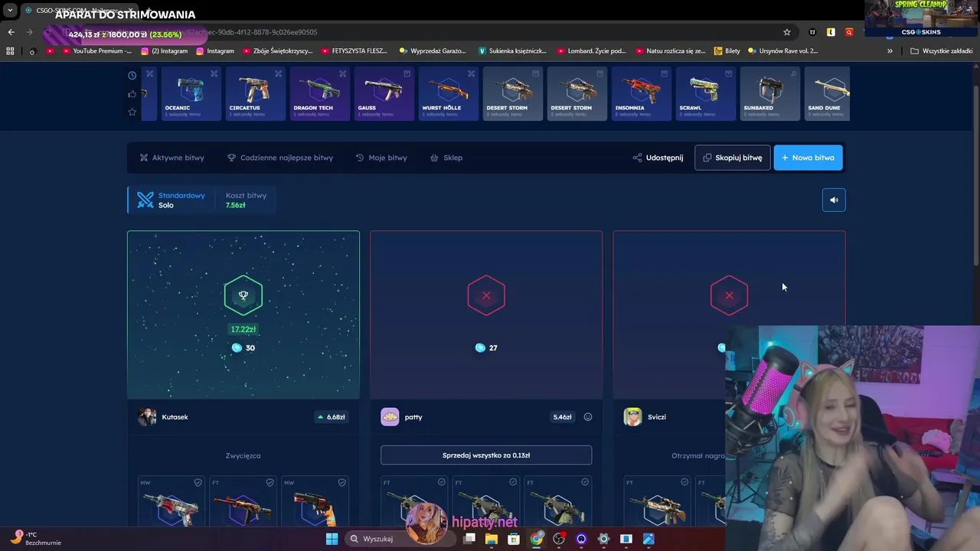The image size is (980, 551).
Task: Click the Wyszukaj taskbar search box
Action: click(x=401, y=539)
